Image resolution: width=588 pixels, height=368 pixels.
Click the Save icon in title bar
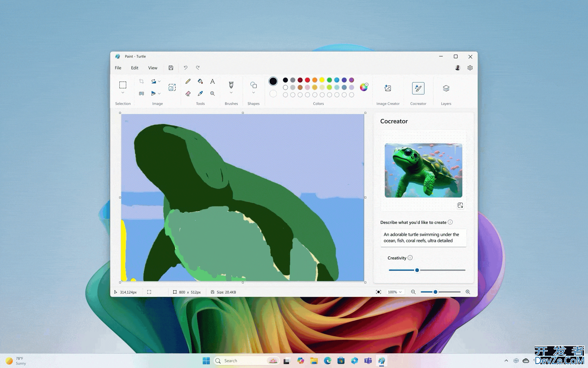171,68
